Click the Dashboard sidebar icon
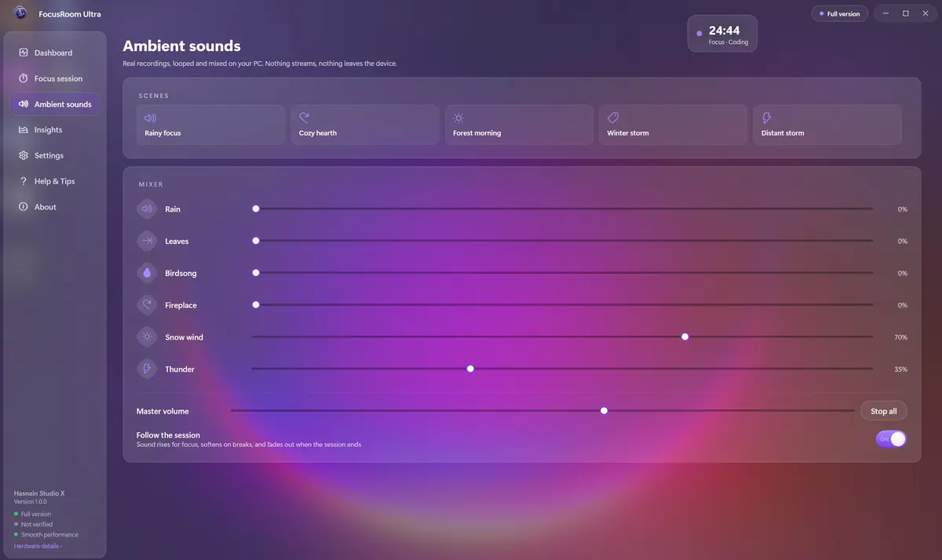This screenshot has height=560, width=942. click(24, 53)
